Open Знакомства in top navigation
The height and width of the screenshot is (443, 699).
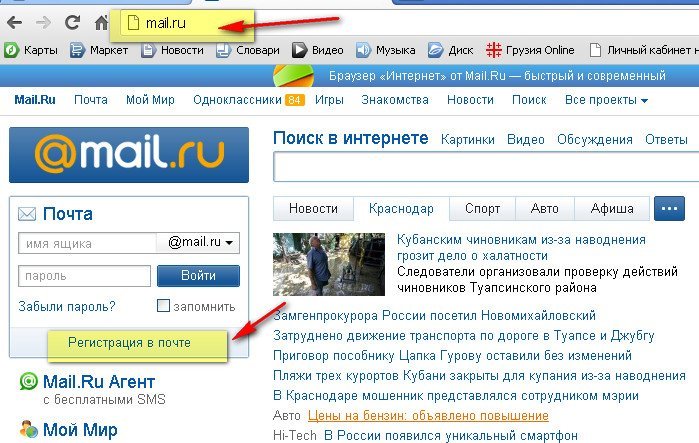pyautogui.click(x=395, y=100)
